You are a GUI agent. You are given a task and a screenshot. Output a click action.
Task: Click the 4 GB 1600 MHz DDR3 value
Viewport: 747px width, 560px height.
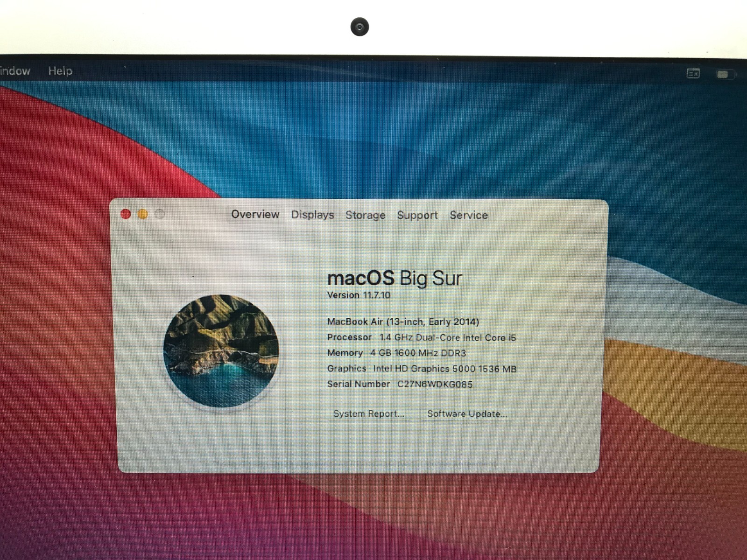click(418, 353)
